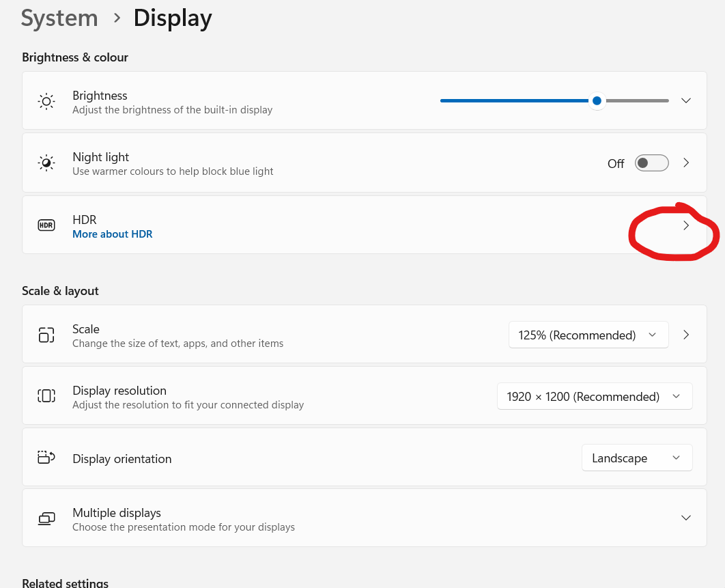Toggle the Night light switch
725x588 pixels.
point(651,163)
